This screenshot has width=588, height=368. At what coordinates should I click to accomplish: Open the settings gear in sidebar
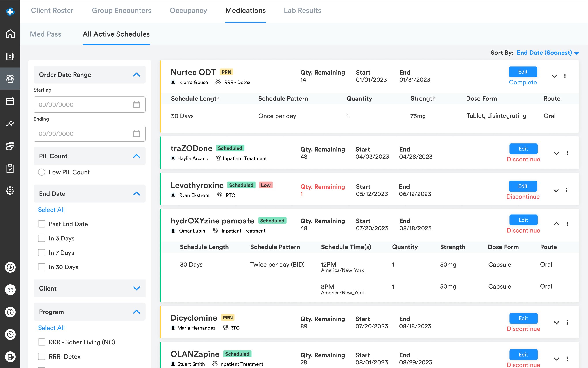[10, 191]
